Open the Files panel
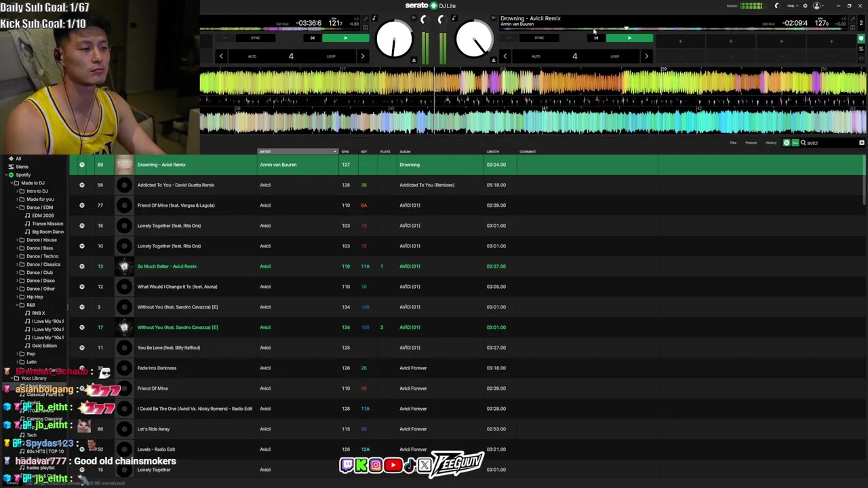This screenshot has height=488, width=868. point(733,143)
